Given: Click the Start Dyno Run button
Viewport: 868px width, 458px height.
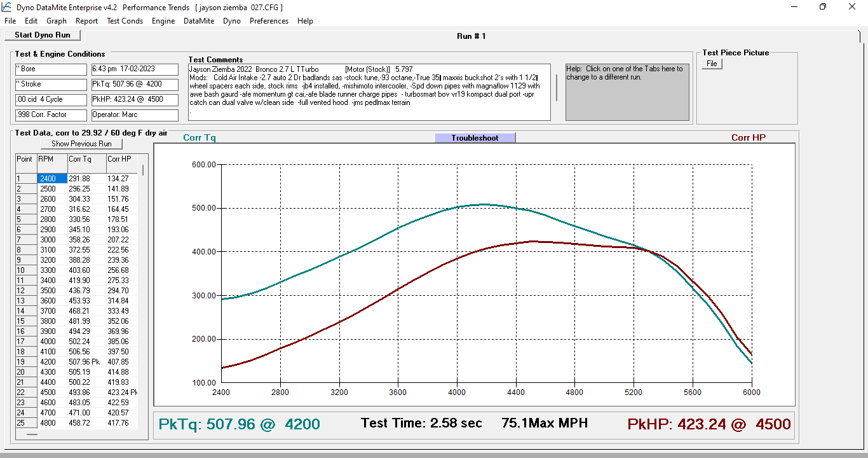Looking at the screenshot, I should point(43,35).
